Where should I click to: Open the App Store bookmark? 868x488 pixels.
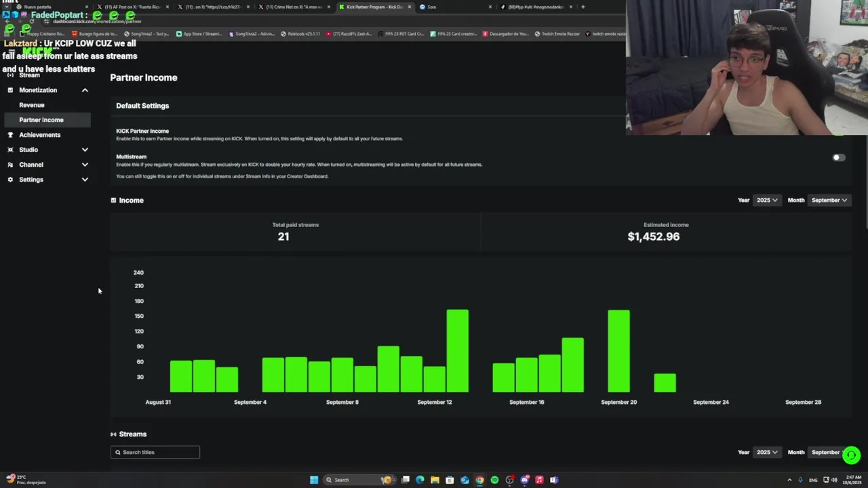point(199,34)
